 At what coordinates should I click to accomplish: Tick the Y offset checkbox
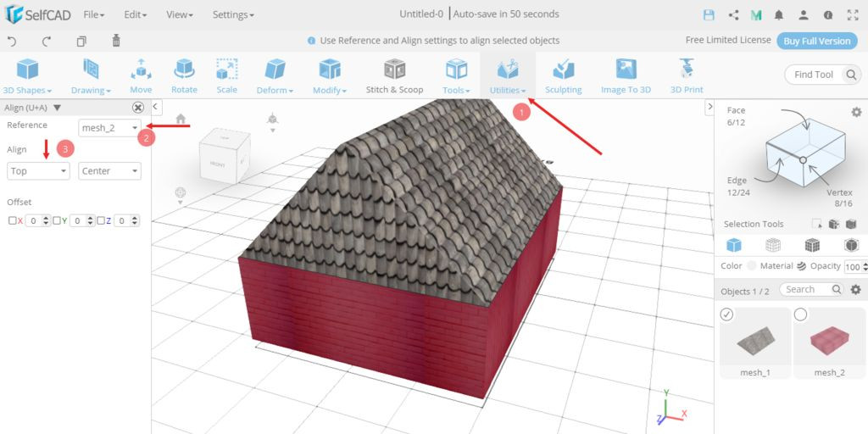click(x=56, y=220)
